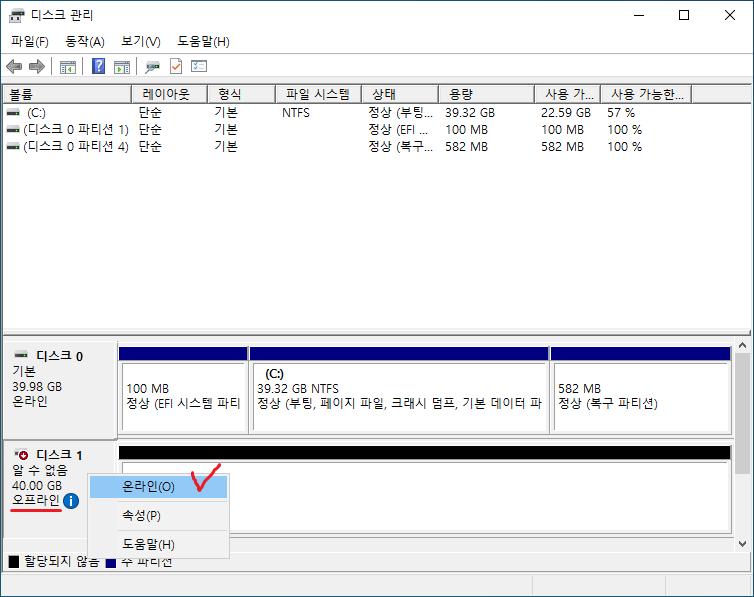Select the 100 MB EFI system partition block
Viewport: 754px width, 597px height.
pos(183,390)
